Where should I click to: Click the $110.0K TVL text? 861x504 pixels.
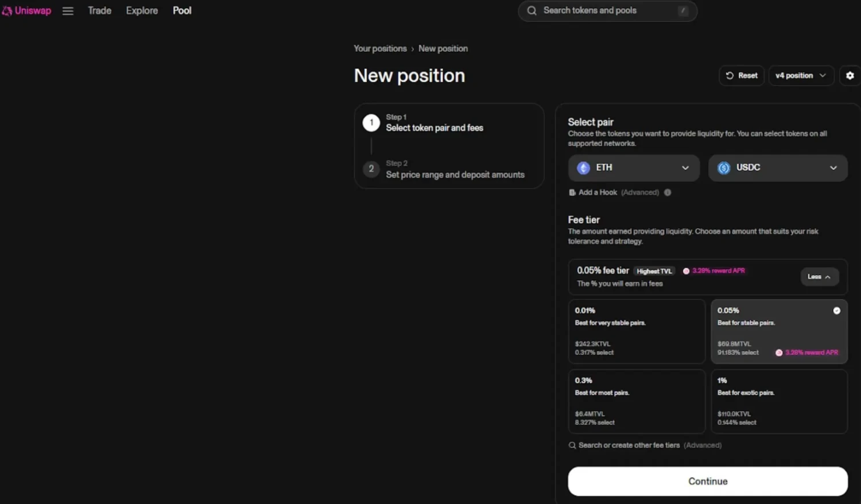point(734,414)
